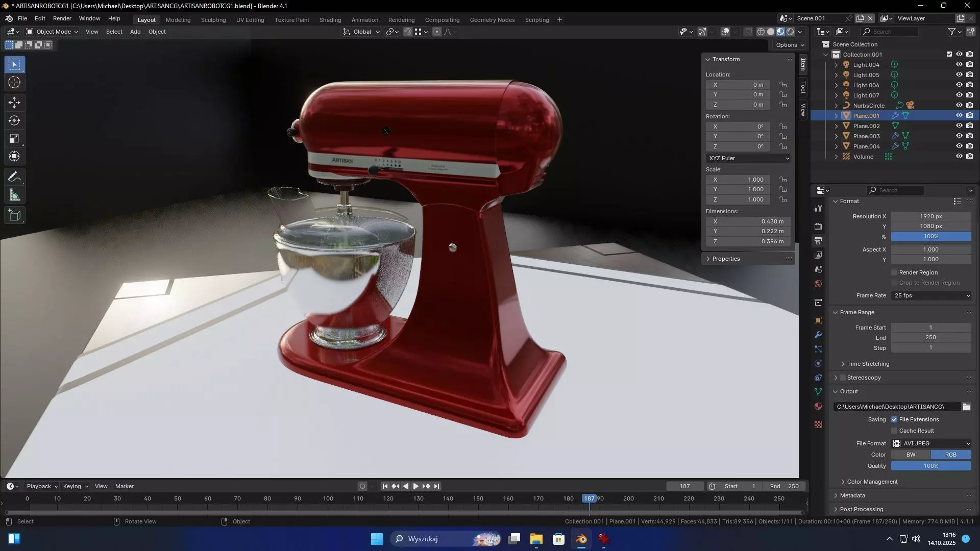
Task: Switch to wireframe viewport shading
Action: 761,32
